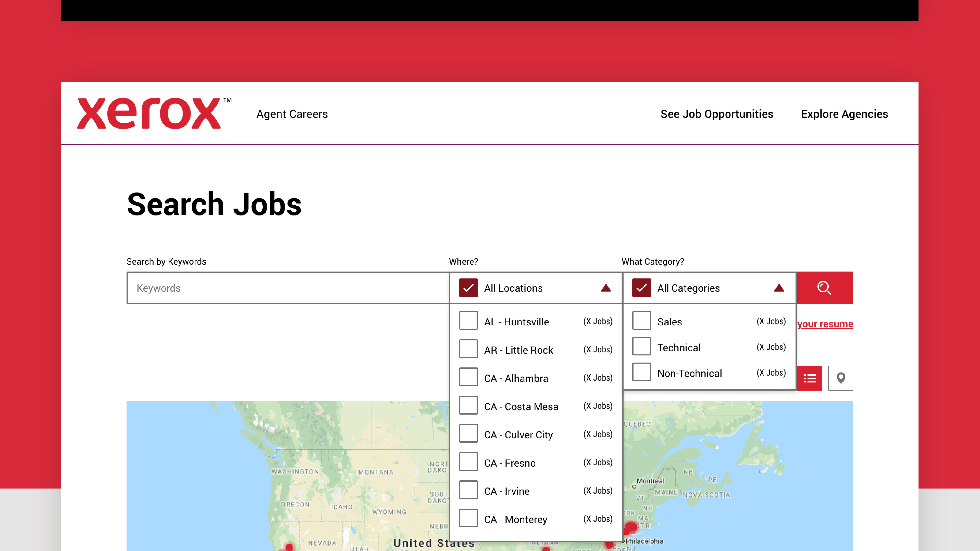Click the Xerox logo

click(x=149, y=113)
